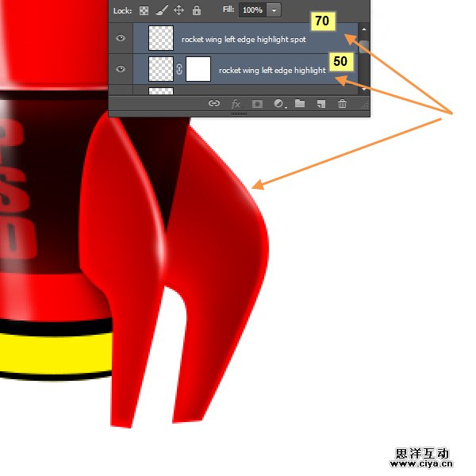Select thumbnail of highlight spot layer
476x476 pixels.
[x=161, y=38]
